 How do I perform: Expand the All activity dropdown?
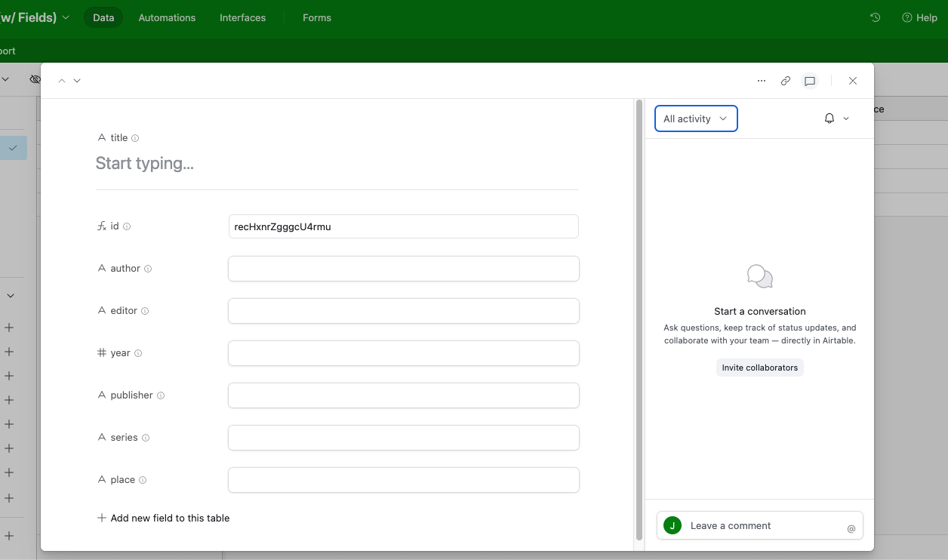click(695, 118)
